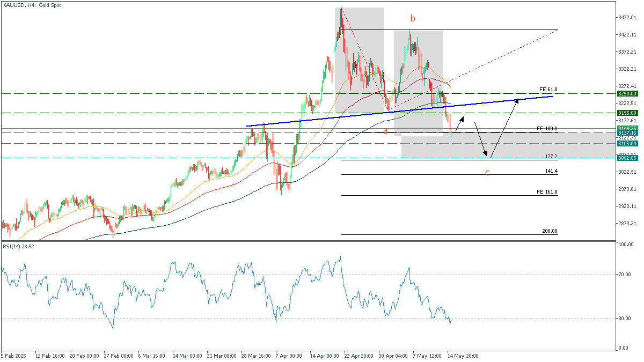Select the 3062.85 teal price tag
Image resolution: width=644 pixels, height=362 pixels.
pyautogui.click(x=627, y=158)
